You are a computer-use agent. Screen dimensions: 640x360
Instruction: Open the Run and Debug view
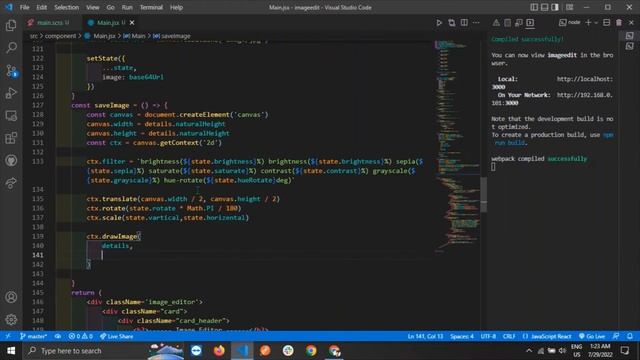(11, 93)
